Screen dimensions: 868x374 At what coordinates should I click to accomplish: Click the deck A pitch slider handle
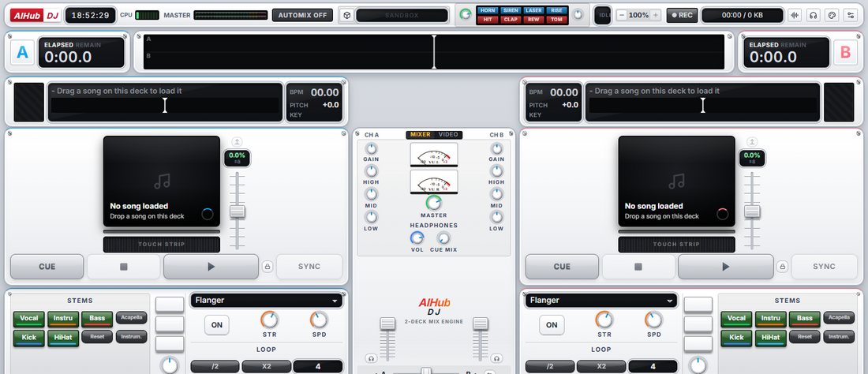tap(238, 211)
